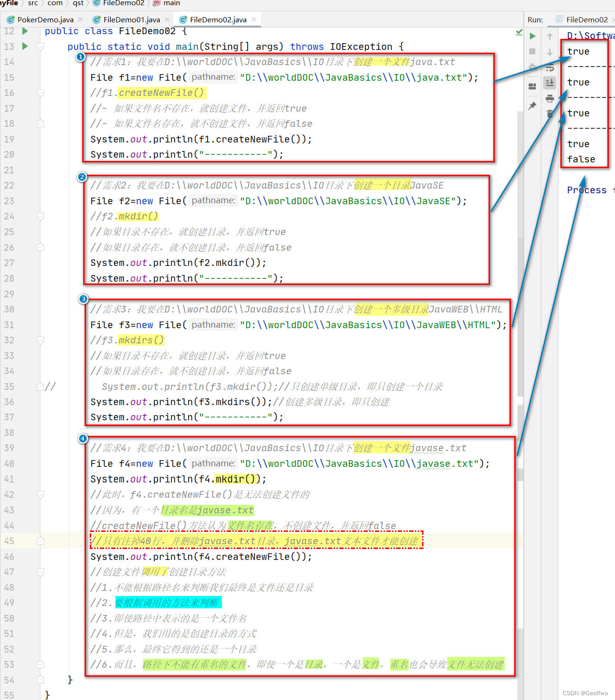Click fold end marker at line 26
Viewport: 615px width, 700px height.
40,247
